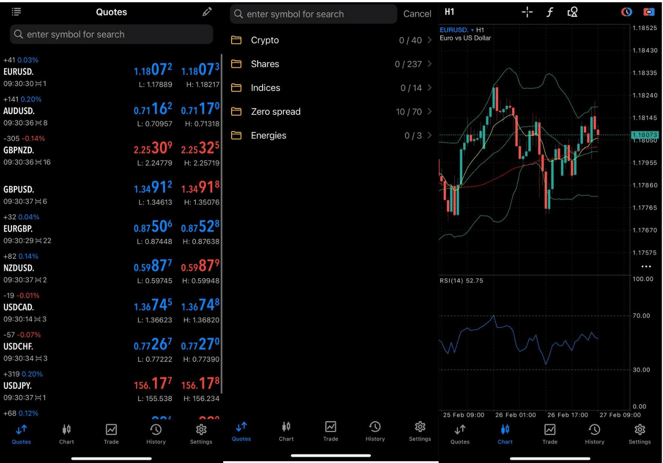
Task: Expand the Indices category chevron
Action: [430, 88]
